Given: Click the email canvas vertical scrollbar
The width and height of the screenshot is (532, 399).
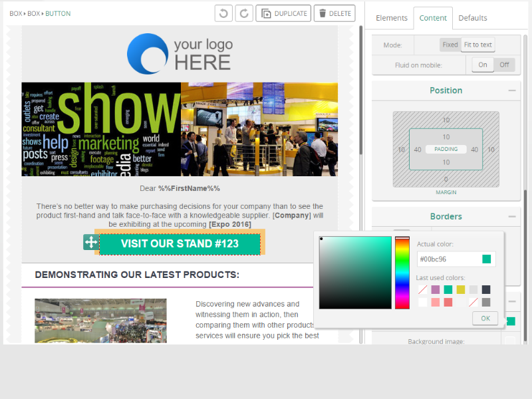Looking at the screenshot, I should pos(360,90).
